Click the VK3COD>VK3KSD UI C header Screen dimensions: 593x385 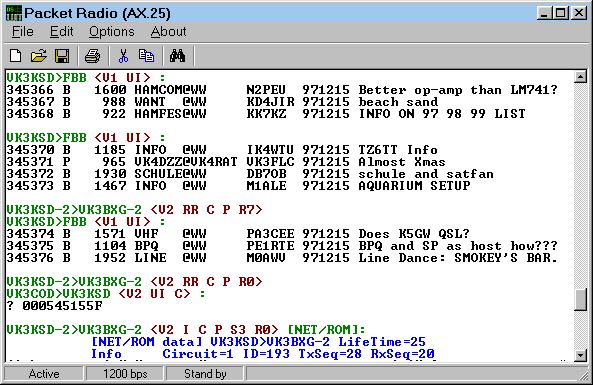coord(106,294)
